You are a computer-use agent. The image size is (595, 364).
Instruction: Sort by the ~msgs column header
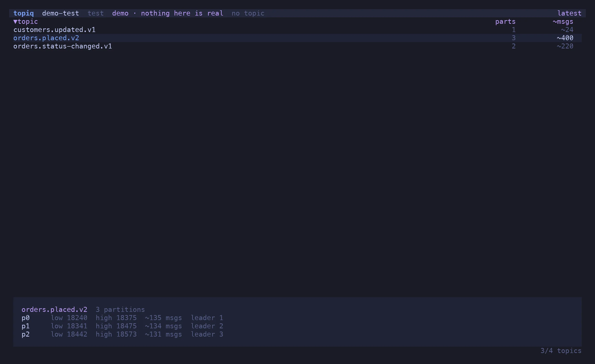[x=563, y=21]
